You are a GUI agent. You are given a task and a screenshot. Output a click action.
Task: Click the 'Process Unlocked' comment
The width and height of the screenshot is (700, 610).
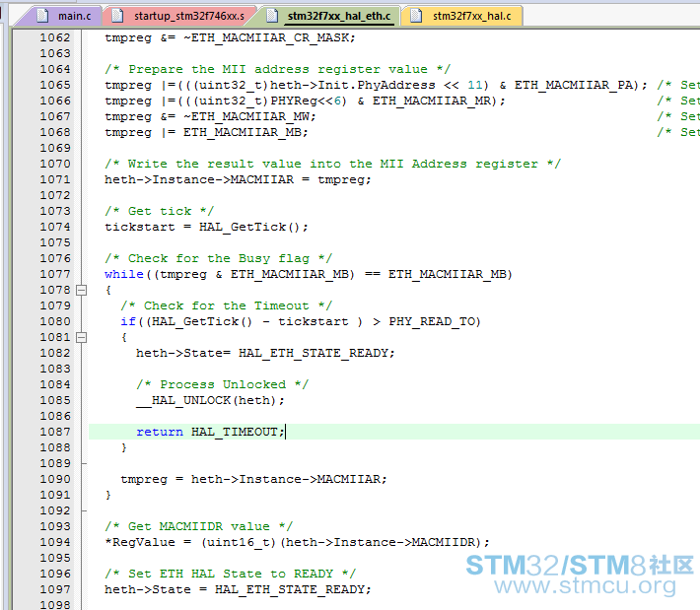(x=222, y=385)
